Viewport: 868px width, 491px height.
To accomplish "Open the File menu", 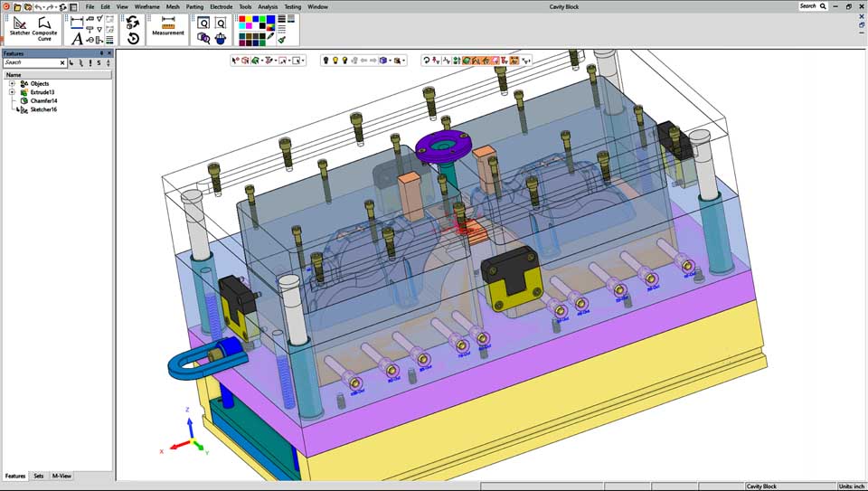I will [x=90, y=7].
